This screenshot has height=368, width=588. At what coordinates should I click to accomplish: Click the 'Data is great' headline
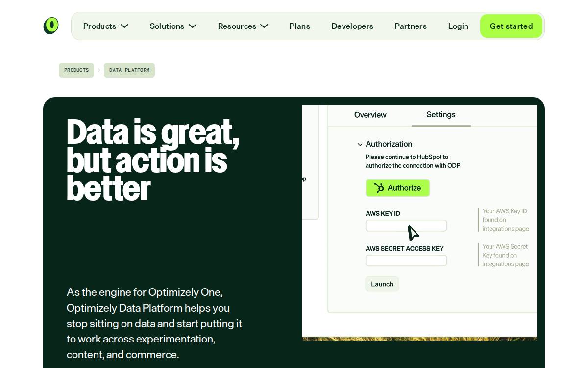pyautogui.click(x=153, y=160)
